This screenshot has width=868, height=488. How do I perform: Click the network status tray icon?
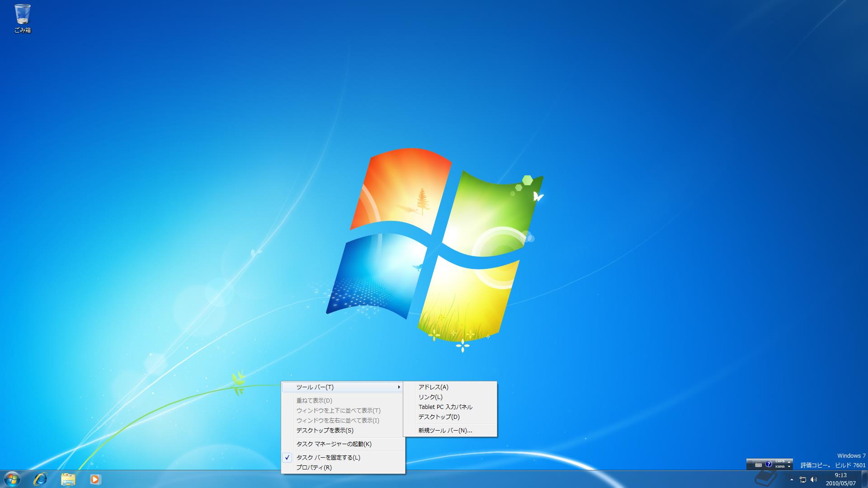(x=803, y=479)
